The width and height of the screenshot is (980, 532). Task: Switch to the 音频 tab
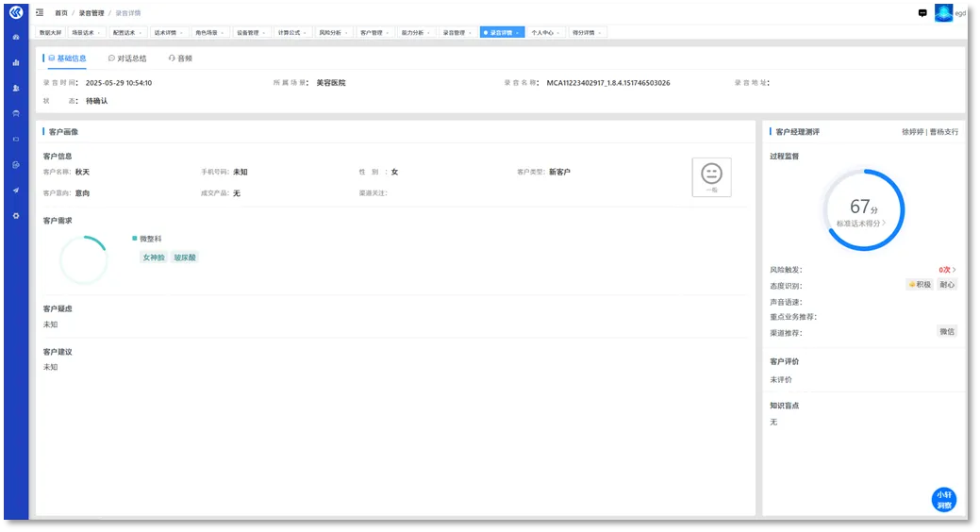coord(180,58)
